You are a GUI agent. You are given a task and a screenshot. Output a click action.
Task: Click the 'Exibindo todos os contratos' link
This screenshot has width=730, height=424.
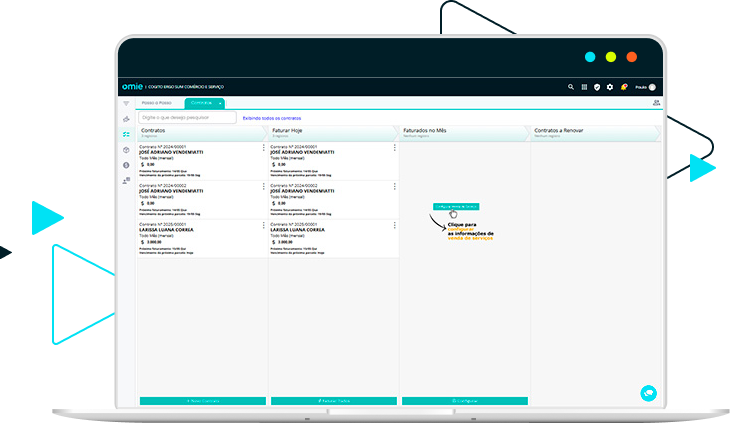[x=272, y=118]
